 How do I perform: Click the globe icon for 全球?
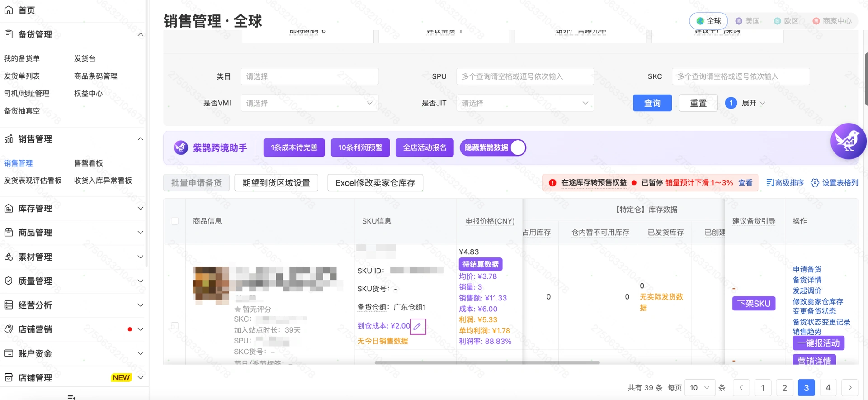point(700,21)
